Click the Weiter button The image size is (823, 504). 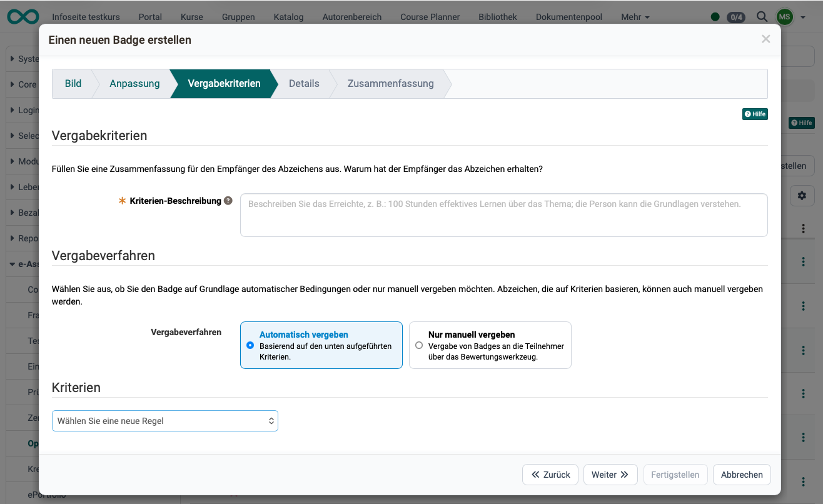(610, 475)
